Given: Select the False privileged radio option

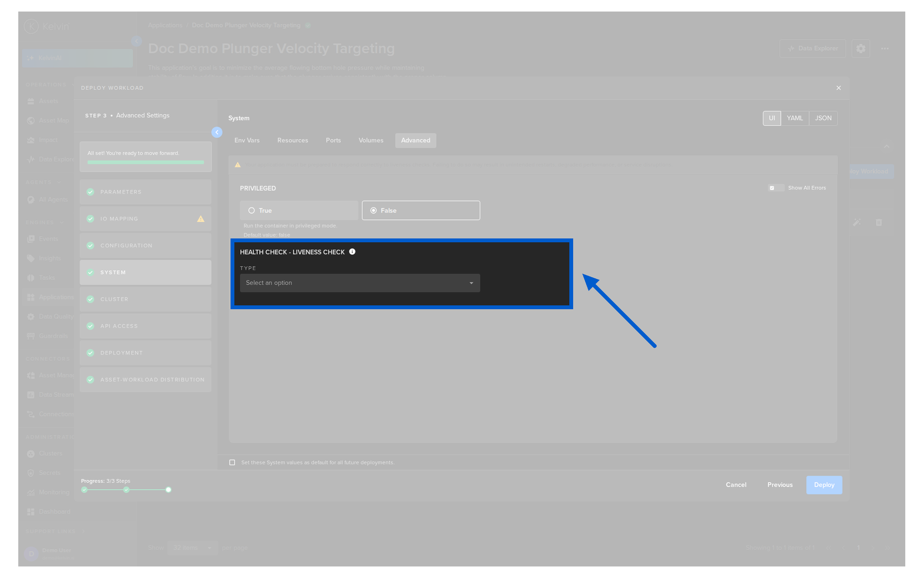Looking at the screenshot, I should (x=421, y=210).
